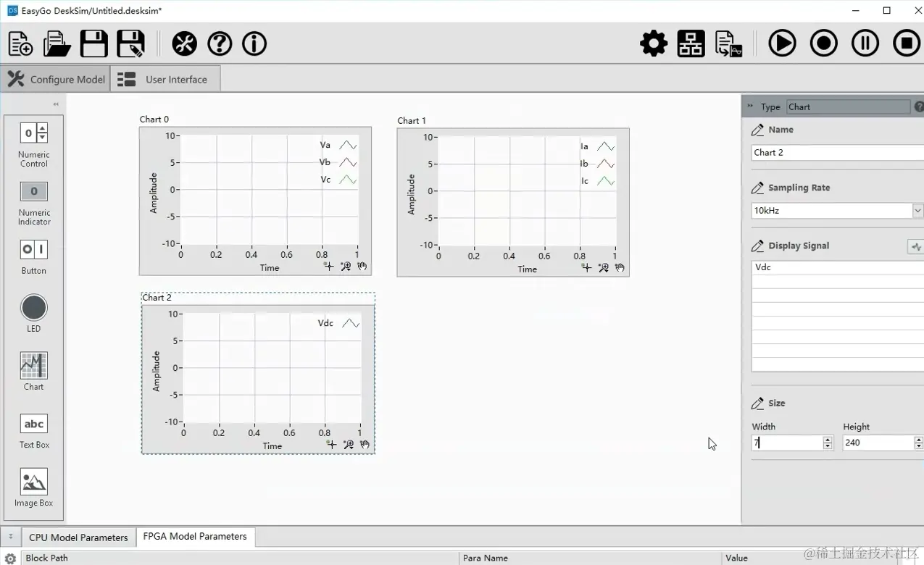
Task: Click Vc legend line swatch
Action: 348,180
